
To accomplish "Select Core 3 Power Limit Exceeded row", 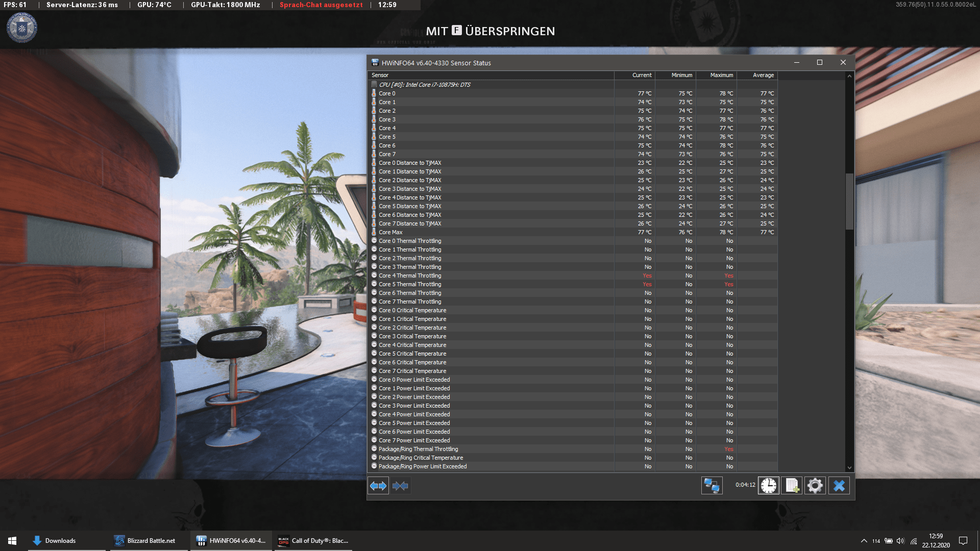I will [573, 406].
